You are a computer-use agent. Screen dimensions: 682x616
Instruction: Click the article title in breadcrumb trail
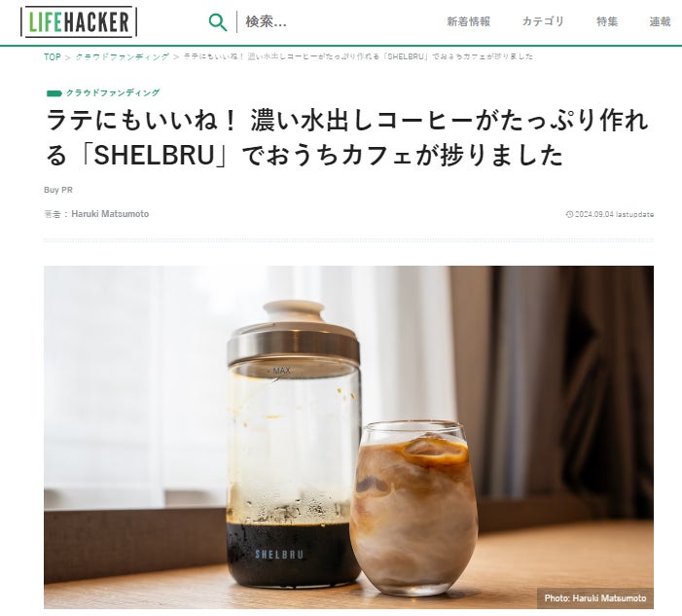358,56
